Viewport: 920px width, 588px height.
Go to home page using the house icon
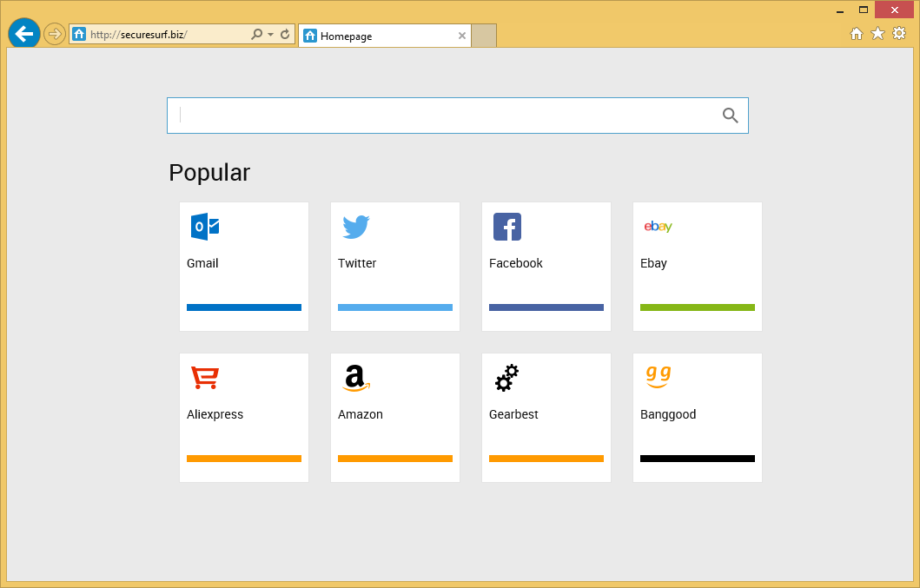point(856,33)
